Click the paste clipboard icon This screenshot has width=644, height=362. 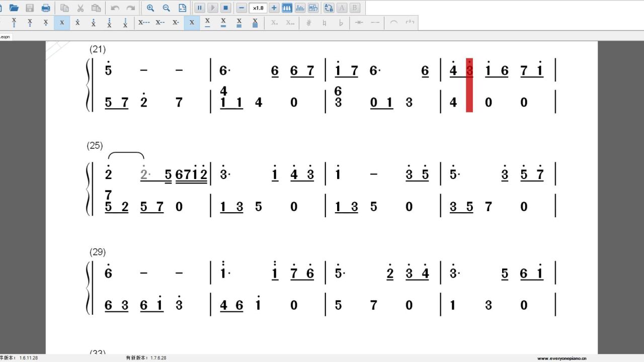point(96,8)
